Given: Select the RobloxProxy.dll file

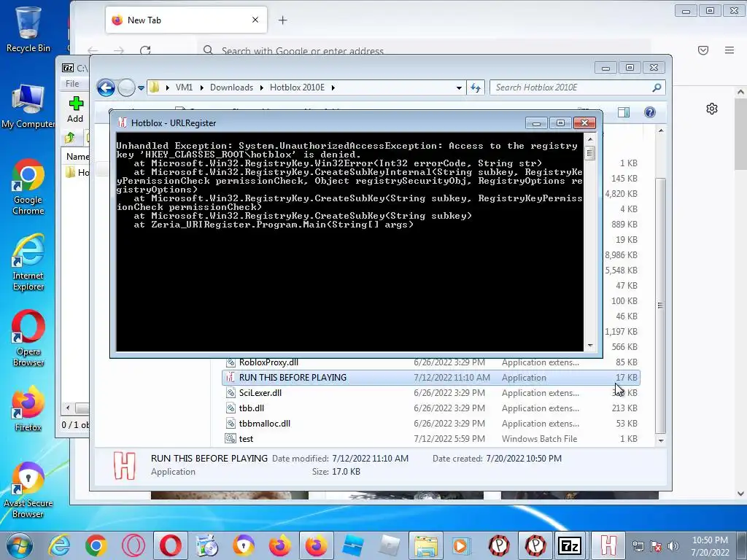Looking at the screenshot, I should pos(268,362).
